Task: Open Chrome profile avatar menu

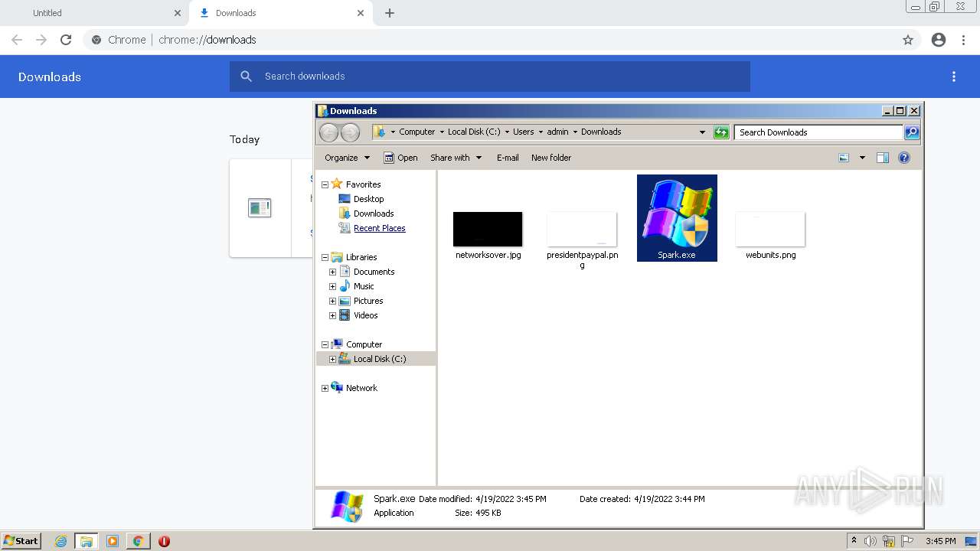Action: point(939,40)
